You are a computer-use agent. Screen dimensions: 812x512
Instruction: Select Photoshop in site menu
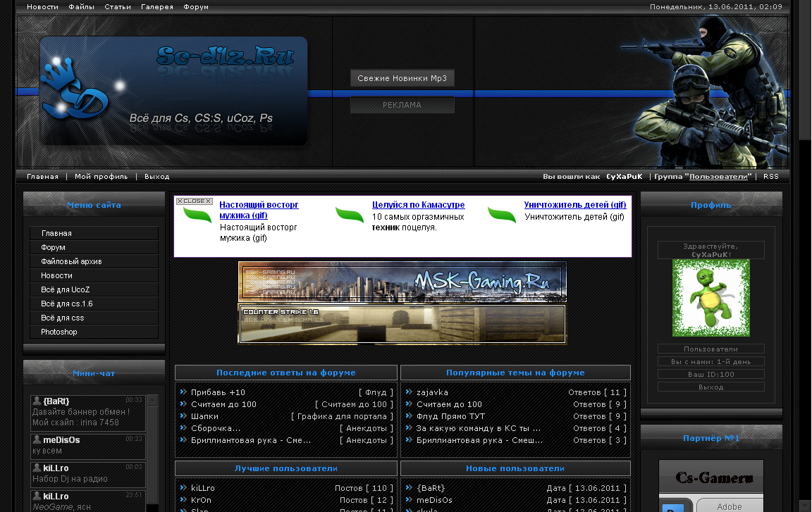pos(94,332)
